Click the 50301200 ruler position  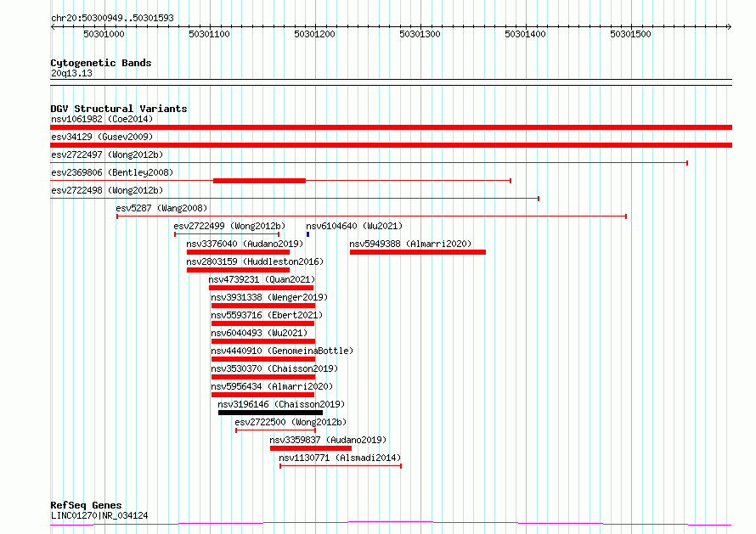pos(314,34)
